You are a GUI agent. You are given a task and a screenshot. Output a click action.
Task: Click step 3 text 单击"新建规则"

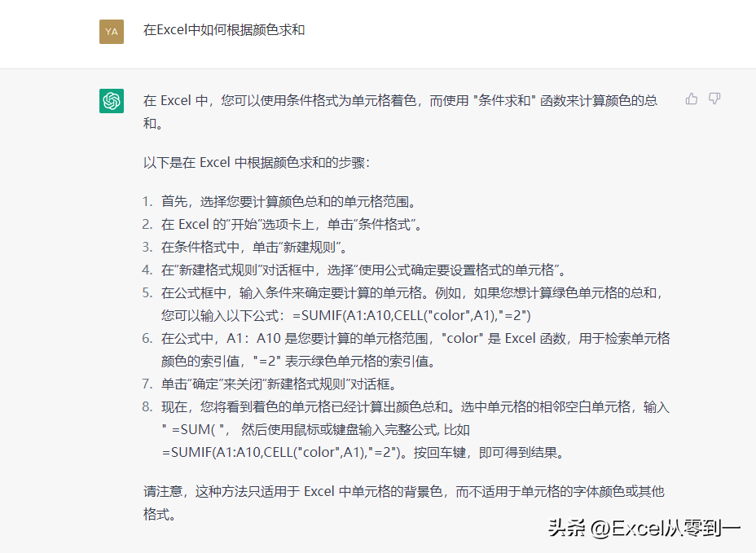click(254, 248)
